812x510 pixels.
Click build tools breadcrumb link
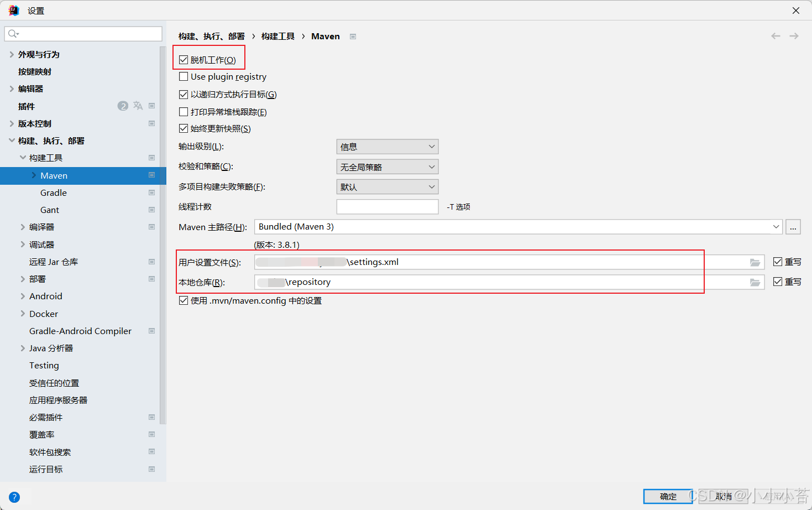278,37
